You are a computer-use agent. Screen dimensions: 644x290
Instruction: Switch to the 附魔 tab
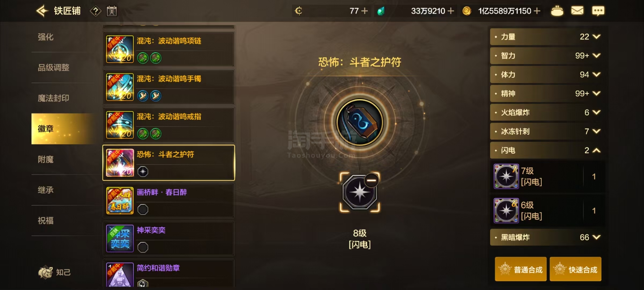(x=46, y=160)
